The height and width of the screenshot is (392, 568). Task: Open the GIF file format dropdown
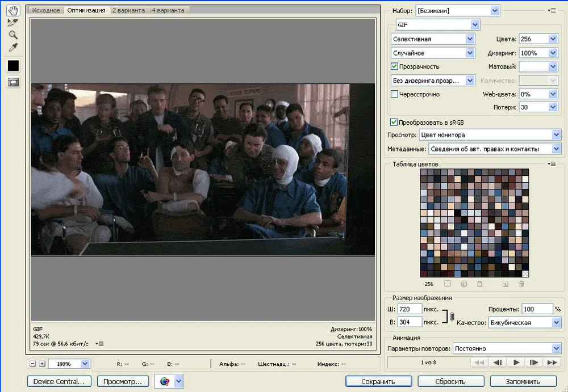[x=475, y=25]
